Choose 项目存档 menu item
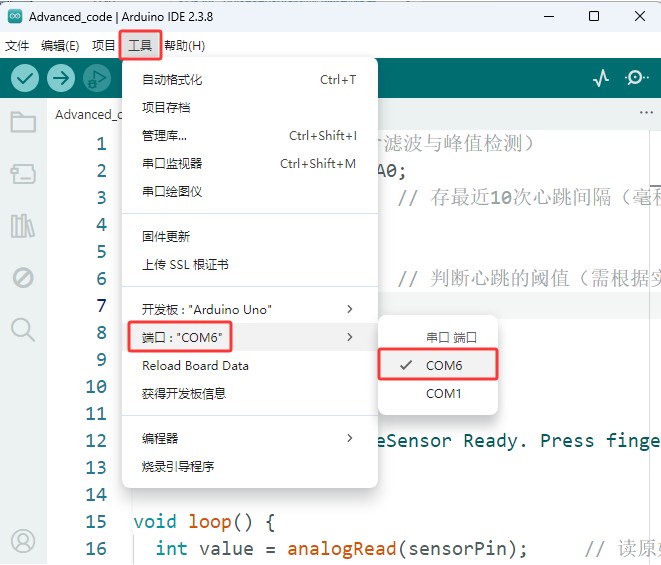This screenshot has height=565, width=661. (250, 108)
